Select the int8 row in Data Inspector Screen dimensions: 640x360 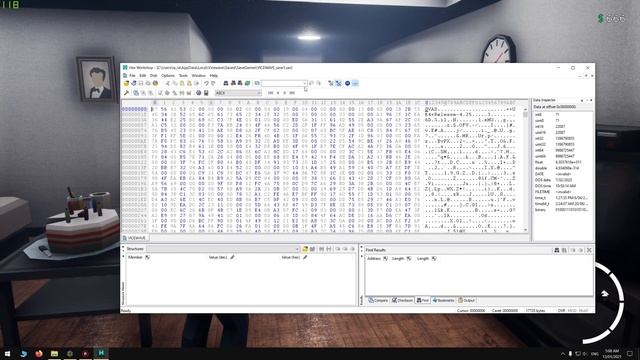coord(562,115)
